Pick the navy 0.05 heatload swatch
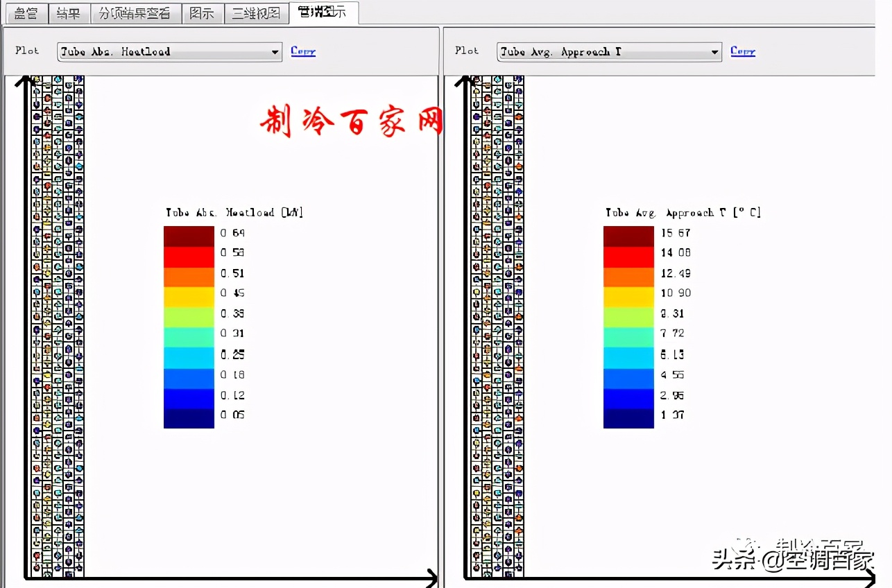The width and height of the screenshot is (892, 588). click(189, 417)
